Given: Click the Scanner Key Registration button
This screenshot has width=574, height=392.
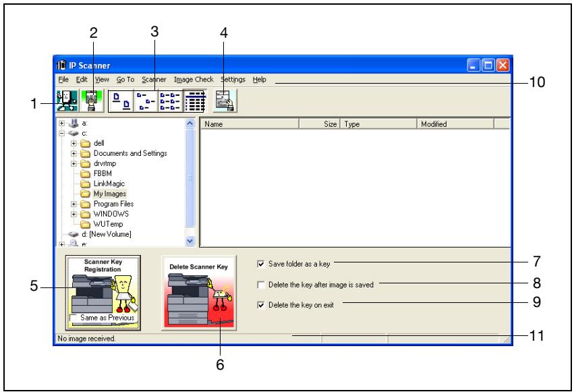Looking at the screenshot, I should pos(103,293).
